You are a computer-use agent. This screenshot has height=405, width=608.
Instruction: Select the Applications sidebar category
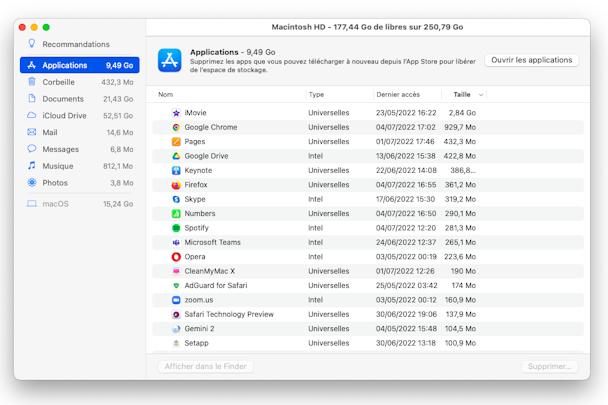point(79,65)
